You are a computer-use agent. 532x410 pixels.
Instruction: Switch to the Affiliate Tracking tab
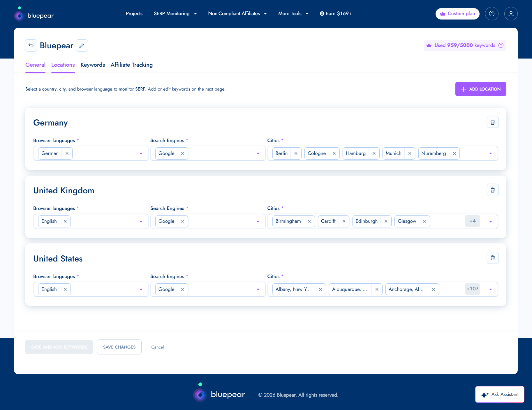pos(132,65)
